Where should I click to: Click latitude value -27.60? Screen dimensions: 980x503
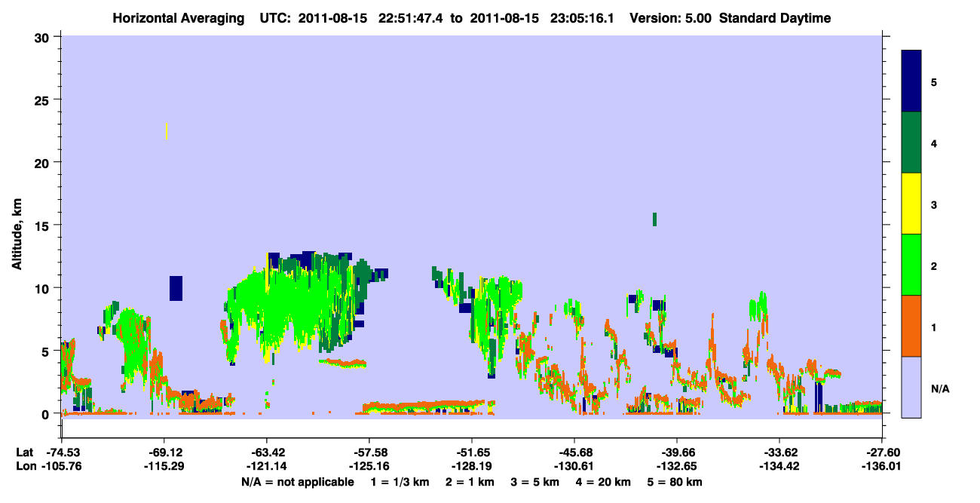[x=881, y=452]
